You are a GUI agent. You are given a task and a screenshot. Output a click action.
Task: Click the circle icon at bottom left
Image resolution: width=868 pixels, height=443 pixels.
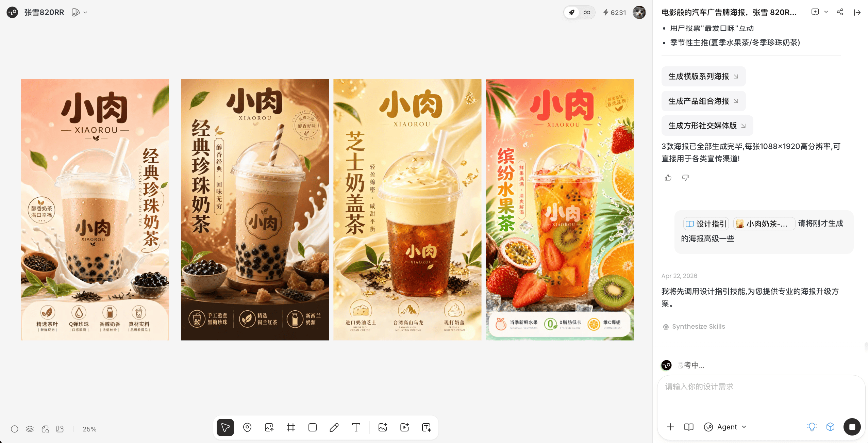15,429
